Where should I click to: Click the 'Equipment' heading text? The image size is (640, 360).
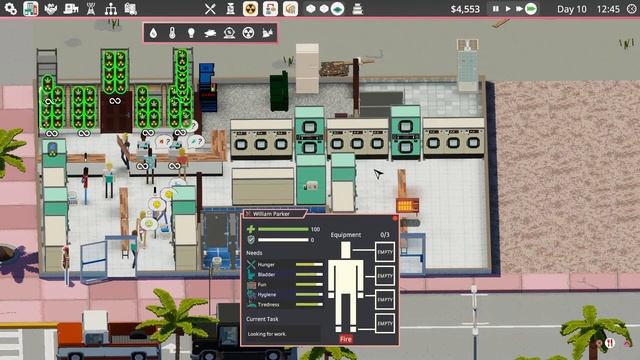click(x=346, y=235)
